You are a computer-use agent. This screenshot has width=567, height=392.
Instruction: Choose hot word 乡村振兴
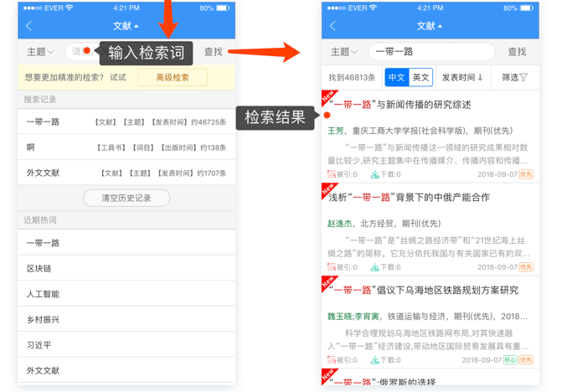click(126, 319)
